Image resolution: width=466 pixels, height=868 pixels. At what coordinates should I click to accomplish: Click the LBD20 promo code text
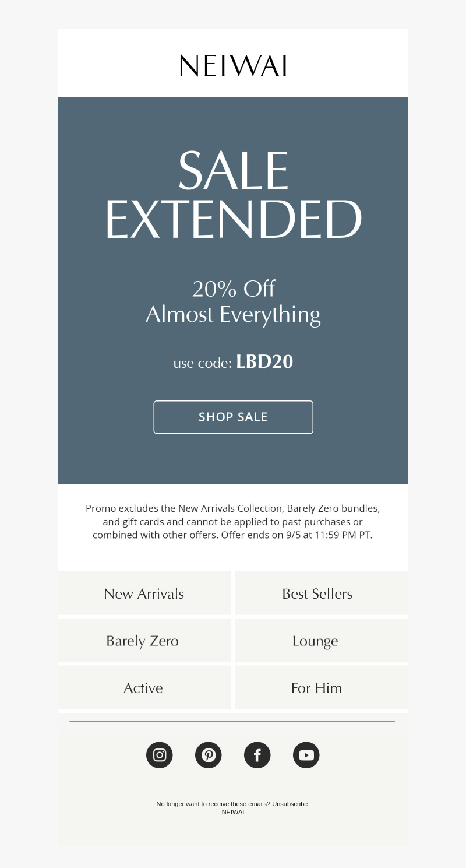264,361
